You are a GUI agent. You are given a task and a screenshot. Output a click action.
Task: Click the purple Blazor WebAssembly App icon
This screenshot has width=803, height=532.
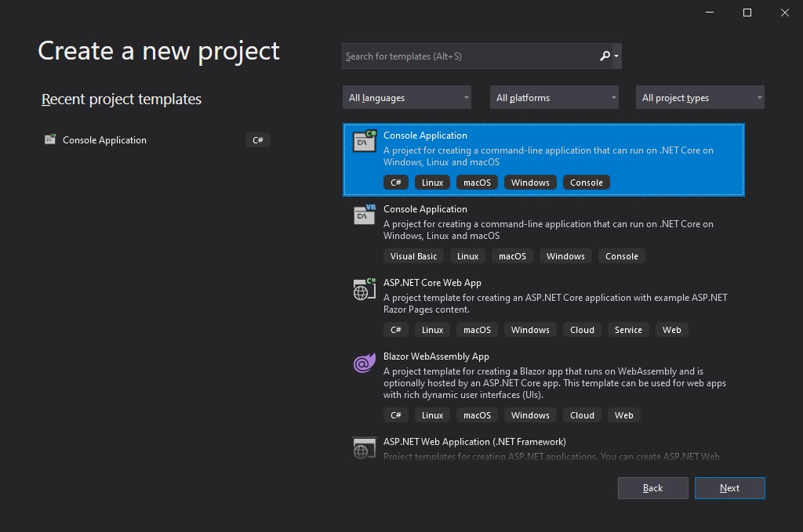tap(364, 362)
